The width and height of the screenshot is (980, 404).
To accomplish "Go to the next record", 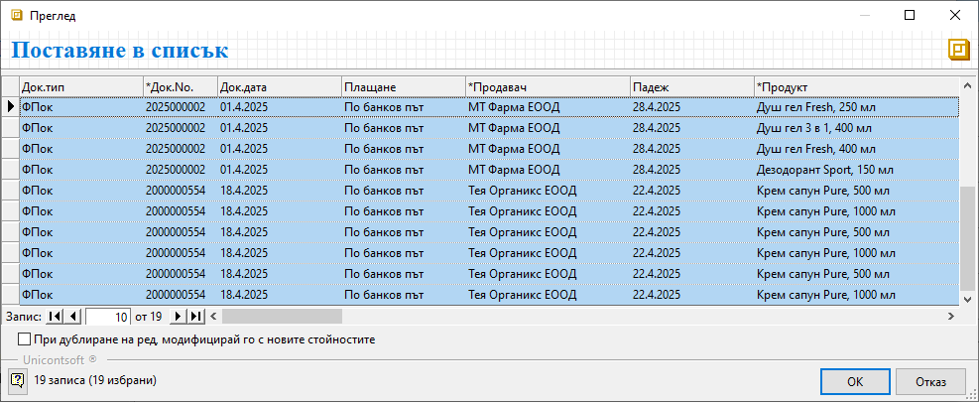I will [179, 317].
